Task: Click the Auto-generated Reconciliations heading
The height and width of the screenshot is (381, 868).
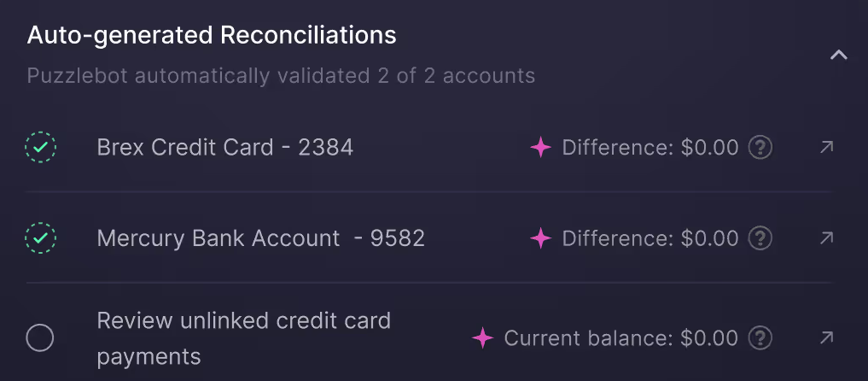Action: tap(212, 35)
